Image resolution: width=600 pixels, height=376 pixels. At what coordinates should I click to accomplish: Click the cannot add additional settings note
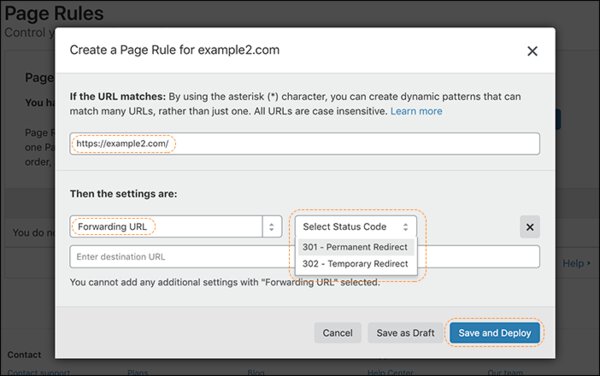(225, 282)
